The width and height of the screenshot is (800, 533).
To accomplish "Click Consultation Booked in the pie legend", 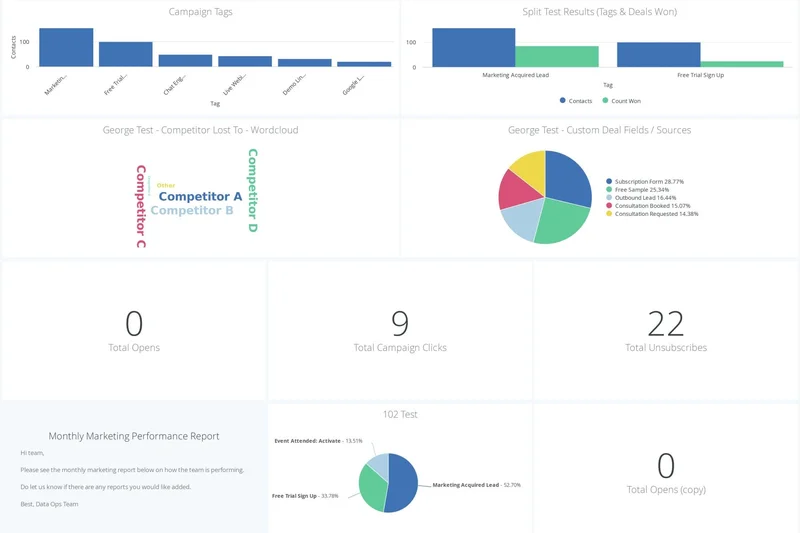I will tap(651, 205).
